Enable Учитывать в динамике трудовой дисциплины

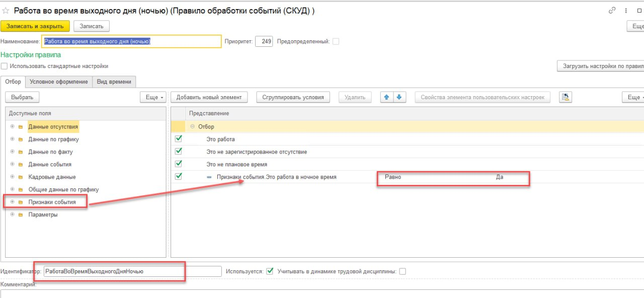pyautogui.click(x=402, y=271)
